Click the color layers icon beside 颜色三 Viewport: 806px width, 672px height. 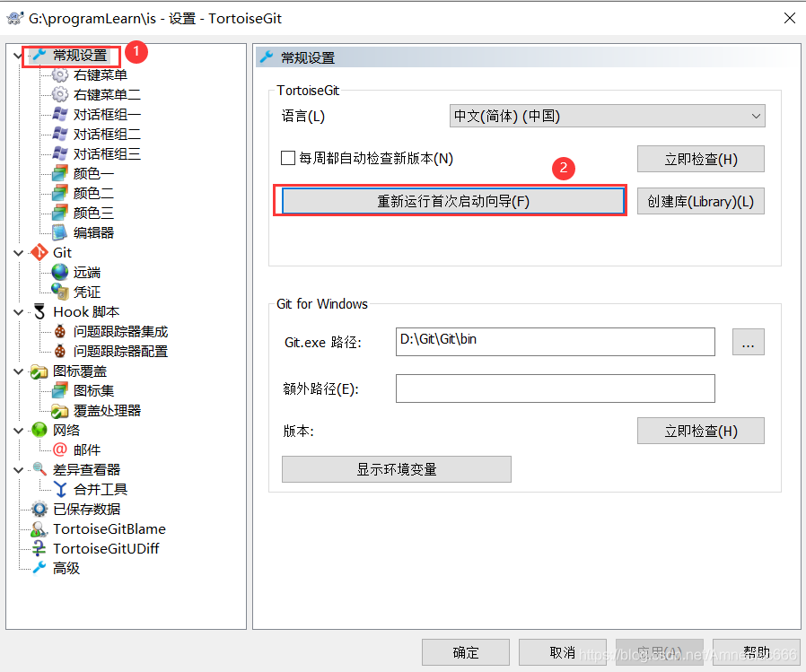[60, 213]
